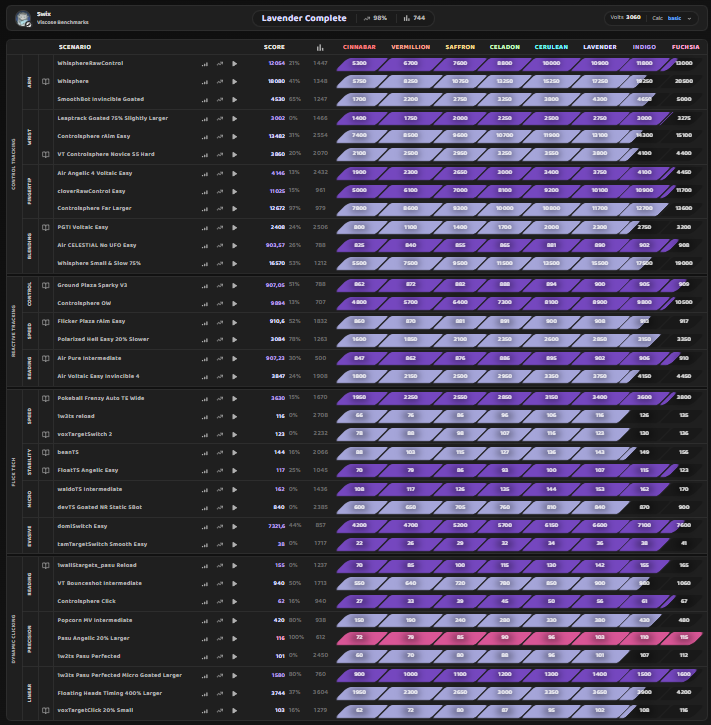Select the SAFFRON rank header
Viewport: 711px width, 725px height.
pos(460,47)
